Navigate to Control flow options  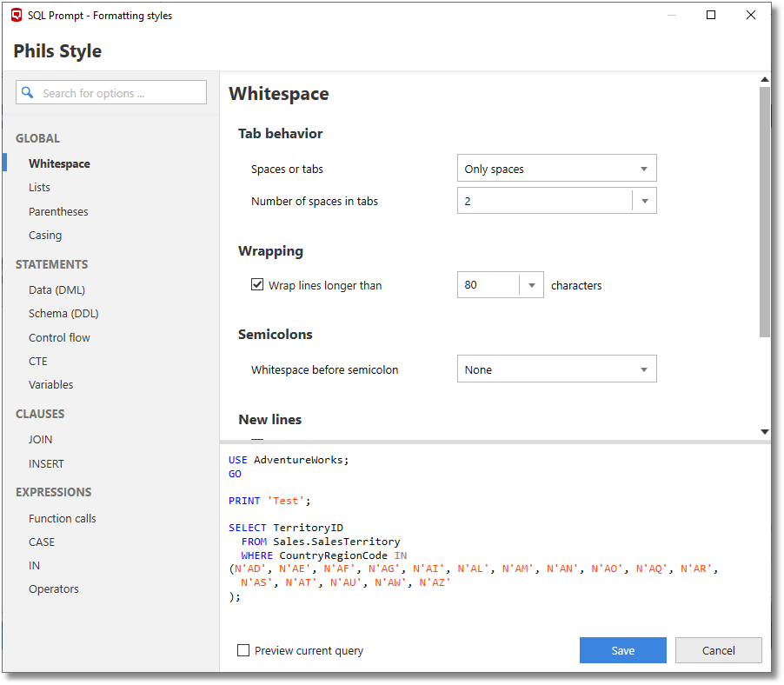pyautogui.click(x=59, y=337)
